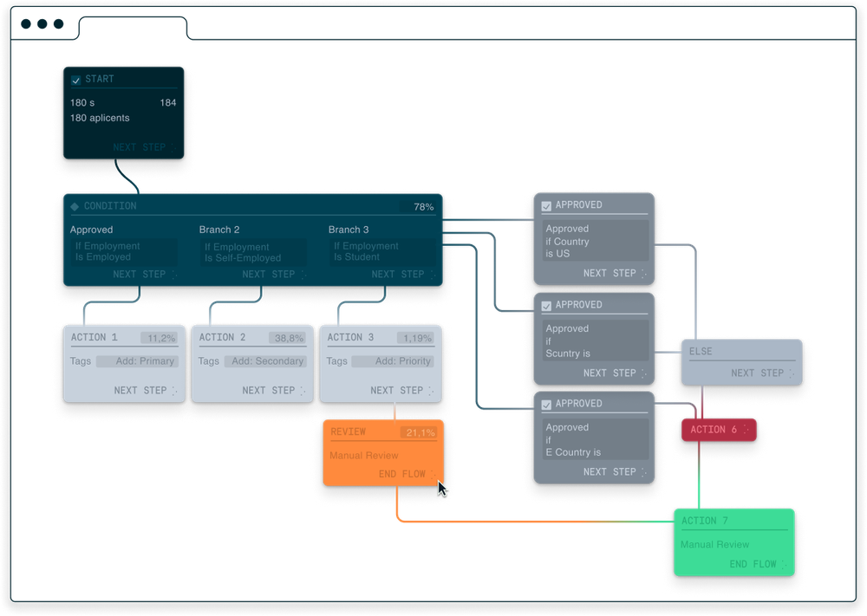Click 'Manual Review' text in orange REVIEW node
Screen dimensions: 867x616
coord(364,455)
